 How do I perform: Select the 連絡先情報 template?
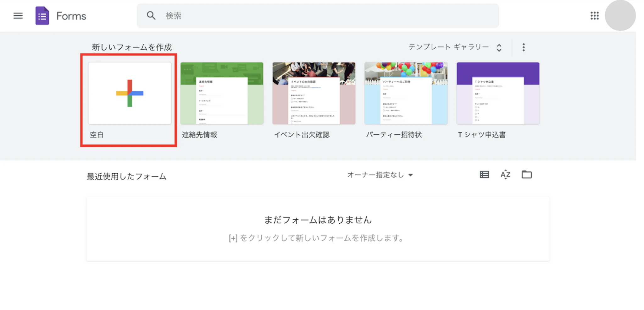pyautogui.click(x=222, y=93)
